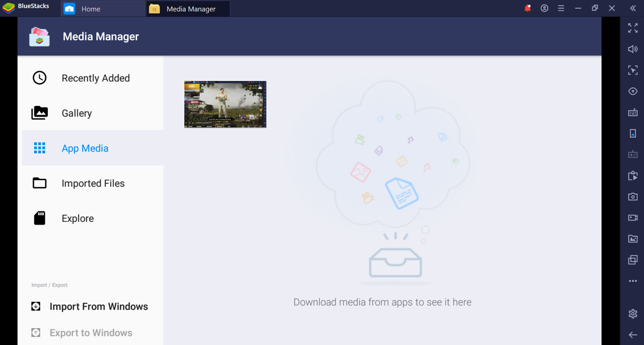Open the Recently Added section

93,78
